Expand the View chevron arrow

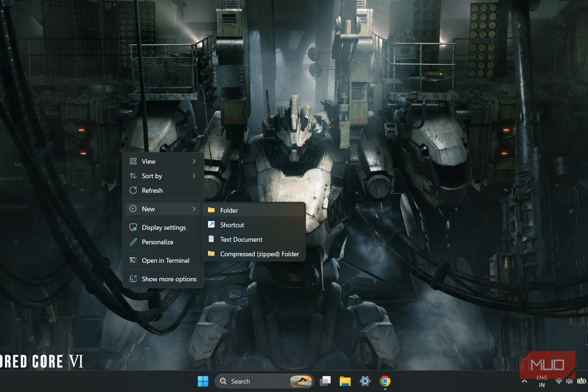194,162
